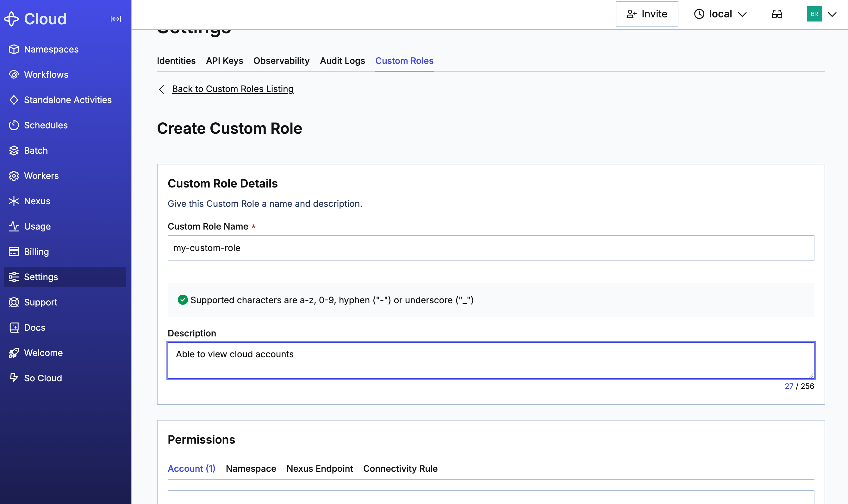Click the Usage activity icon
This screenshot has width=848, height=504.
click(x=14, y=226)
